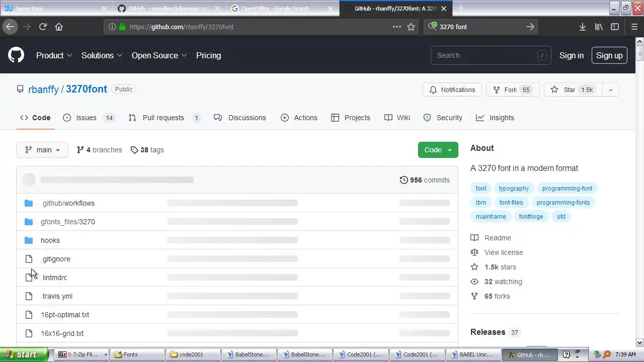Click programming-font topic tag
The image size is (644, 362).
click(567, 188)
